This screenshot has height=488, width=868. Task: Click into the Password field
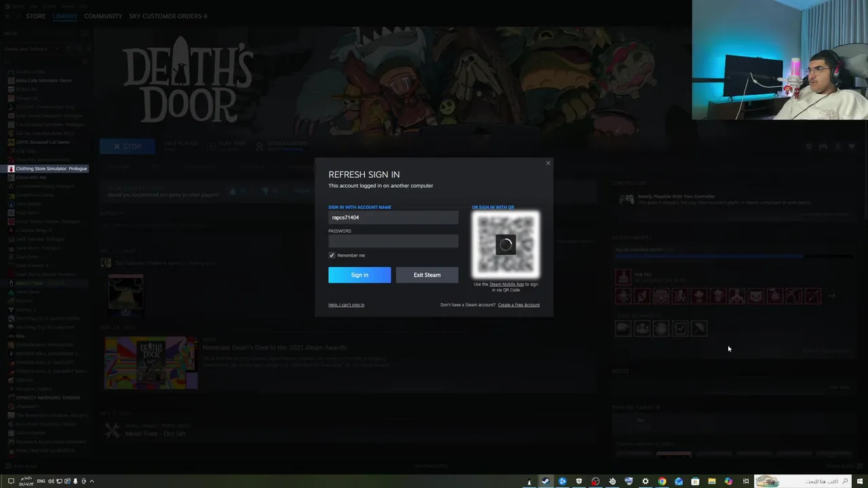(393, 241)
